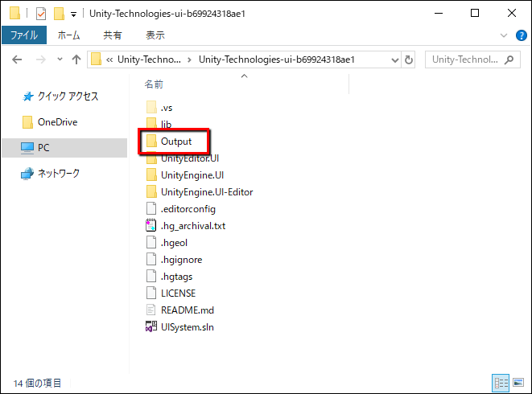532x394 pixels.
Task: Go forward with the Forward arrow
Action: [41, 60]
